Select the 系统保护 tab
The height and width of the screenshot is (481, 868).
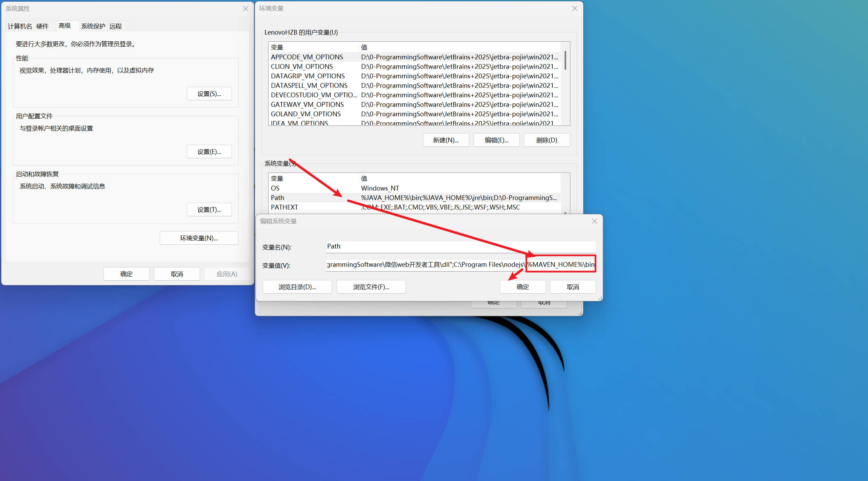click(x=93, y=26)
